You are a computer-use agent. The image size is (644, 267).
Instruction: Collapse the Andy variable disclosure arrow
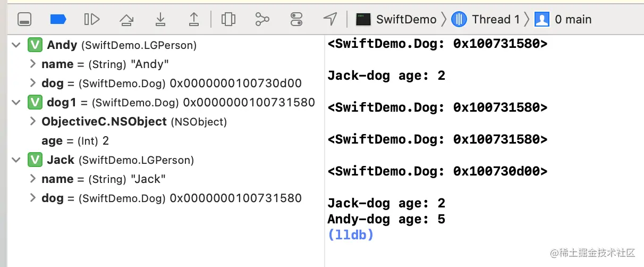tap(16, 45)
